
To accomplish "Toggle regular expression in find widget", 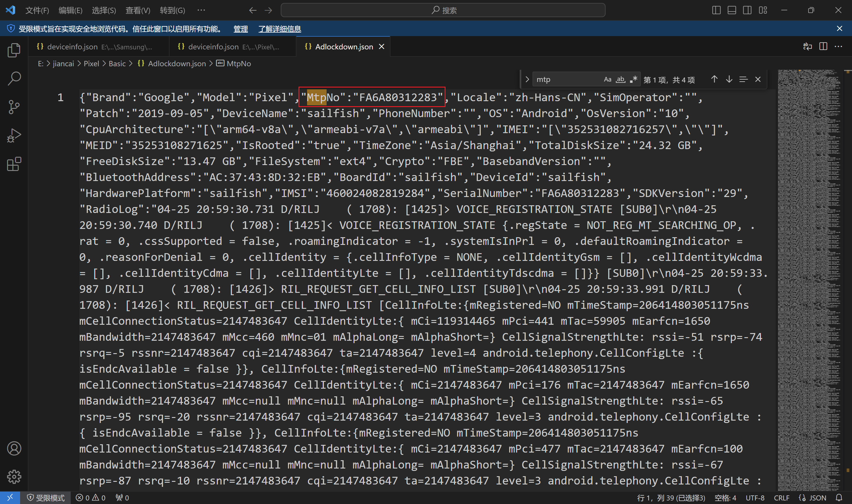I will 633,80.
